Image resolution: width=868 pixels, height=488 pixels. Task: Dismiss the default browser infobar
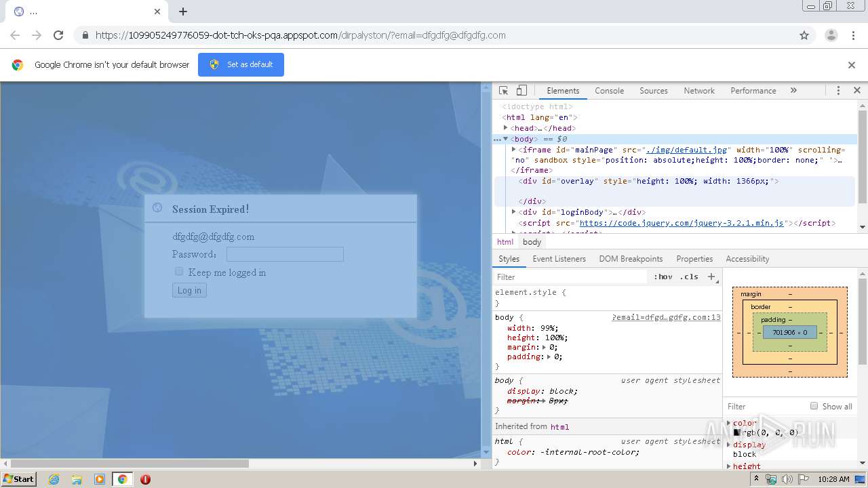pyautogui.click(x=852, y=65)
